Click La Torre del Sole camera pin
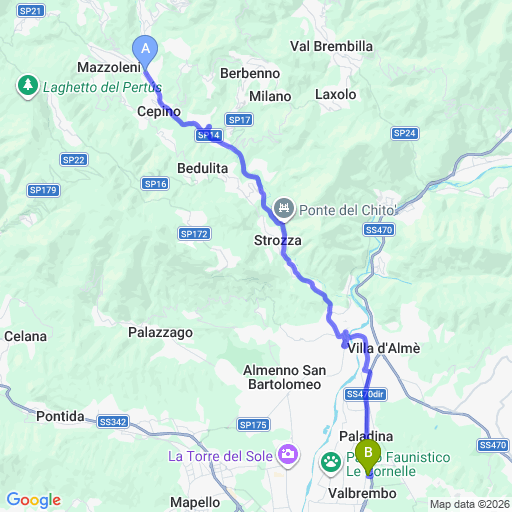This screenshot has height=512, width=512. [288, 456]
